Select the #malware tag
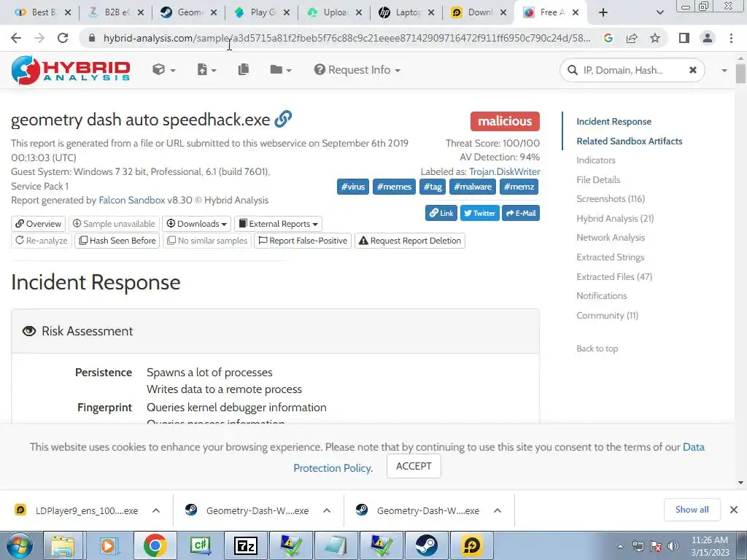The height and width of the screenshot is (560, 747). click(x=473, y=187)
